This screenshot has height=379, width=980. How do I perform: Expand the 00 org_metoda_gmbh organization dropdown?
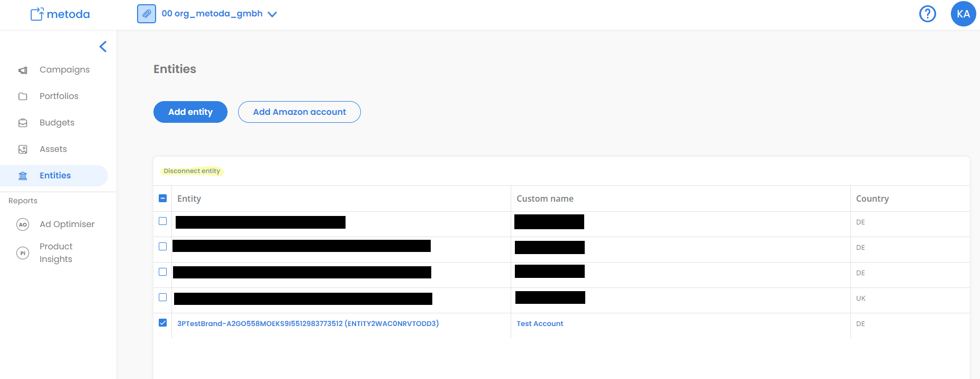coord(219,14)
